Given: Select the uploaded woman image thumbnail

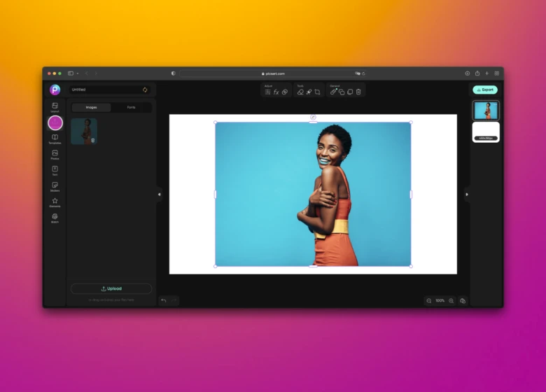Looking at the screenshot, I should click(84, 131).
